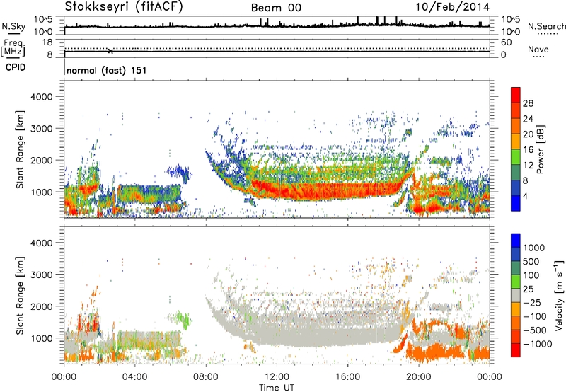
Task: Click the dotted sample beneath "N.Search"
Action: coord(548,34)
